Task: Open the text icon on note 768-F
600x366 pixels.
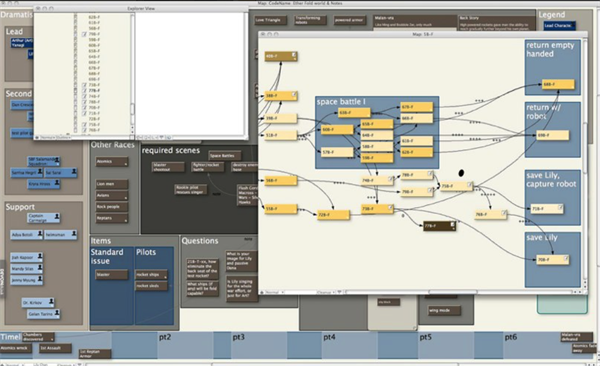Action: [504, 213]
